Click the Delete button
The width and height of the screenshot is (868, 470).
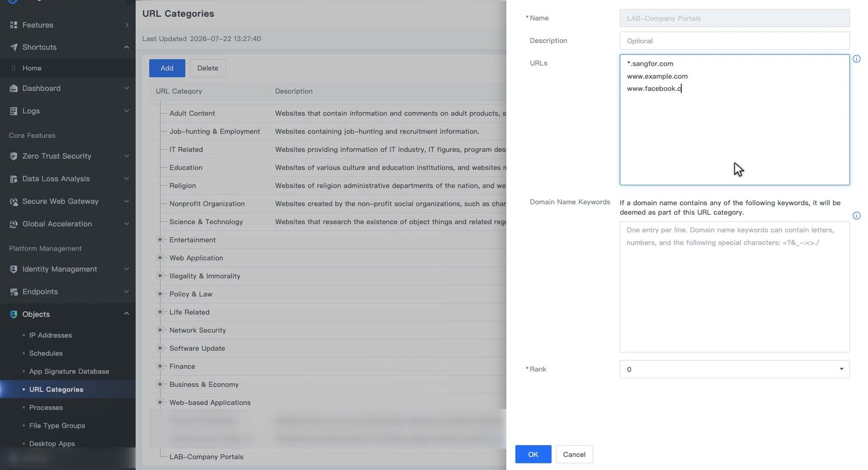tap(208, 68)
